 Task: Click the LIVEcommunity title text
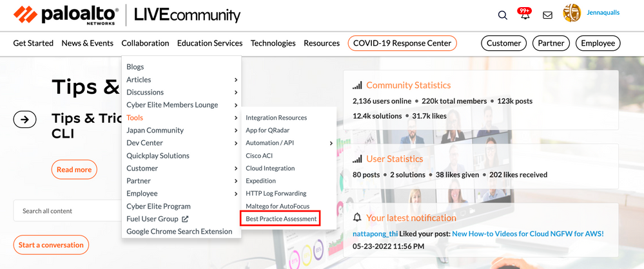pos(188,15)
